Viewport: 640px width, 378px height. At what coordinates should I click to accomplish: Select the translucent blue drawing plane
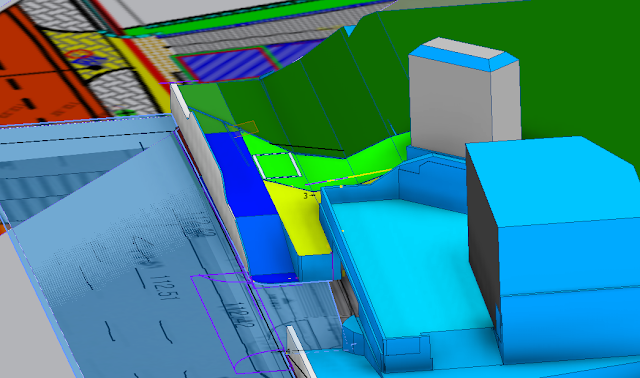(135, 253)
